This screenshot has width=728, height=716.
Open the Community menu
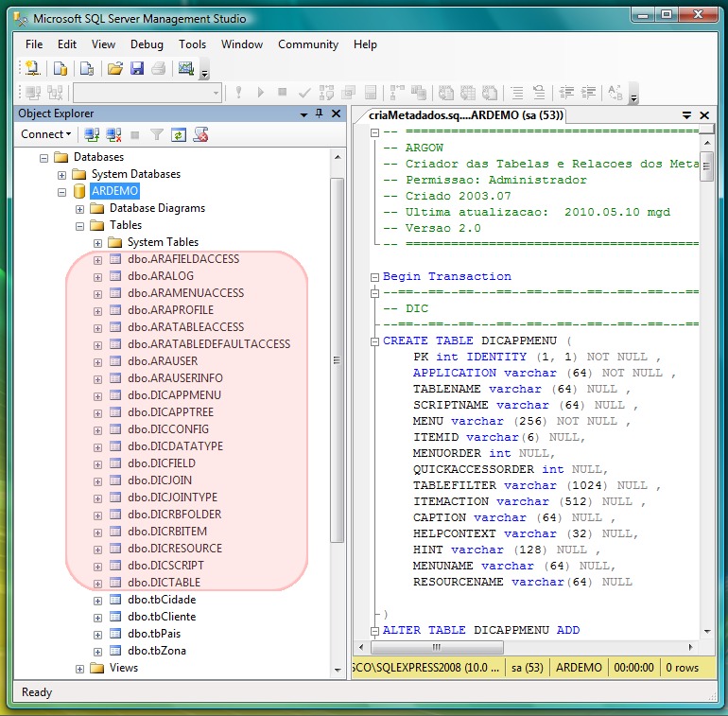coord(308,44)
